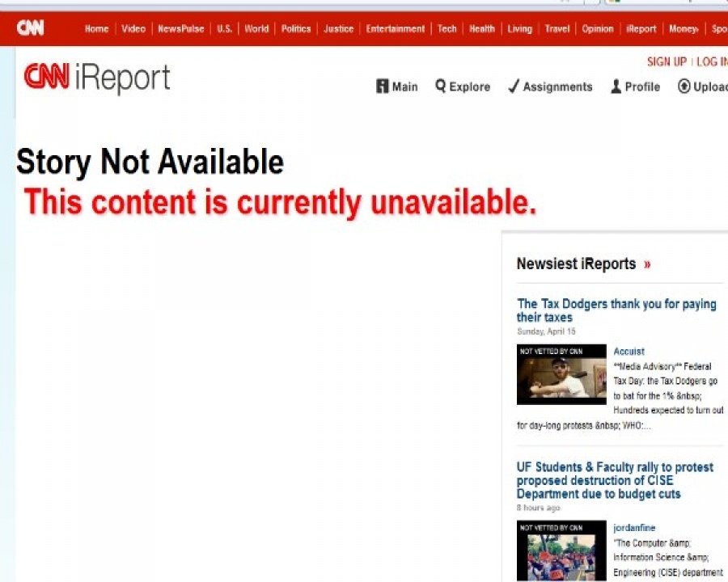The image size is (728, 582).
Task: Open the Video tab in top bar
Action: (133, 29)
